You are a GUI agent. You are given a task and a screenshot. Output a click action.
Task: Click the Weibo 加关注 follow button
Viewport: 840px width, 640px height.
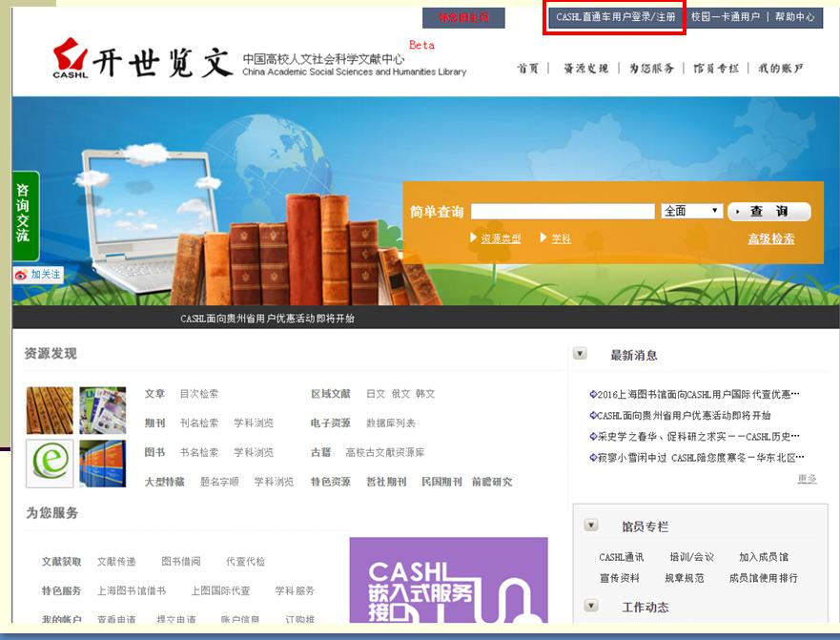click(x=38, y=275)
